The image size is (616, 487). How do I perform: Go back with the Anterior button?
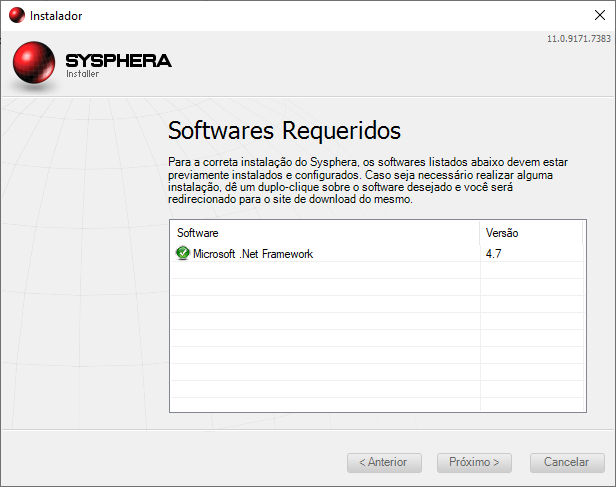pyautogui.click(x=384, y=463)
